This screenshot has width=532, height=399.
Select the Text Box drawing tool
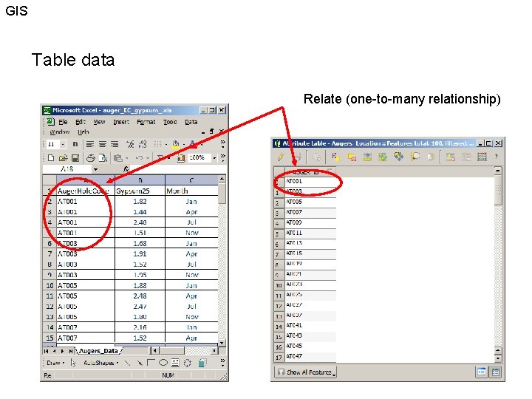175,363
